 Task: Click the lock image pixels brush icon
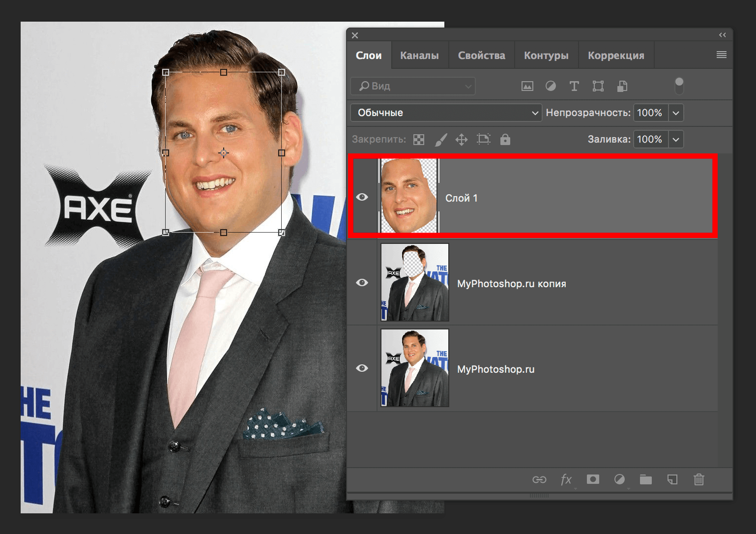441,140
